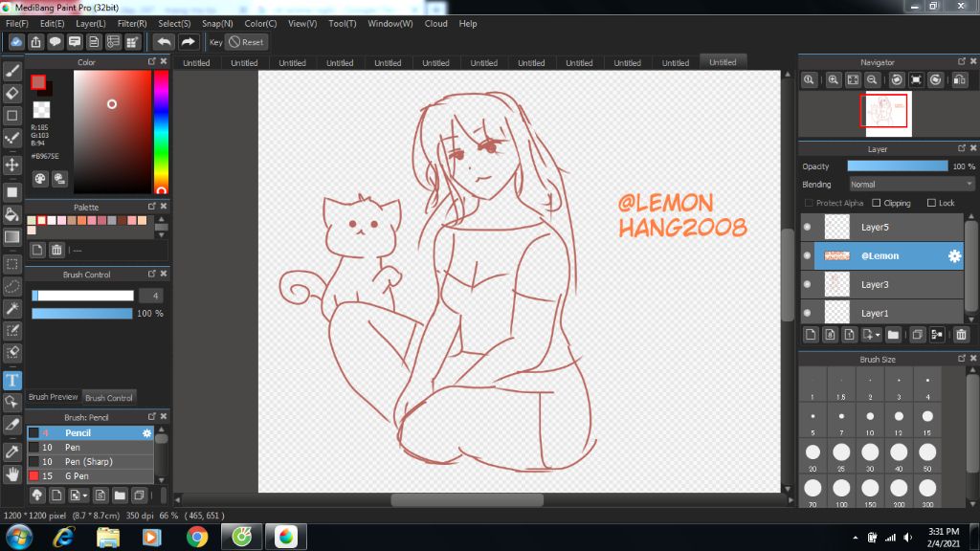Click the hue spectrum bar
980x551 pixels.
click(x=161, y=132)
